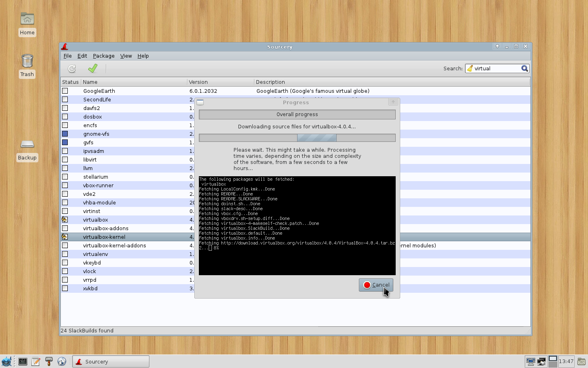Click the network connection plug tray icon
Image resolution: width=588 pixels, height=368 pixels.
[x=541, y=361]
